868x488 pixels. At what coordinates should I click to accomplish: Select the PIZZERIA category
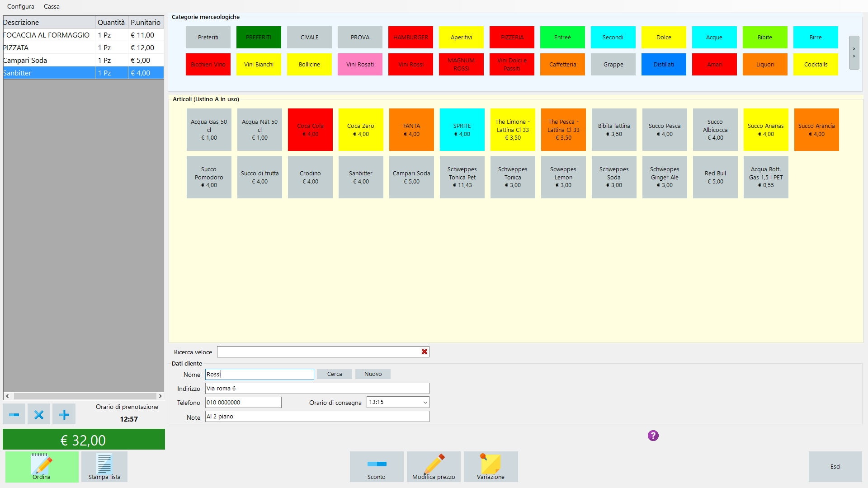(512, 38)
